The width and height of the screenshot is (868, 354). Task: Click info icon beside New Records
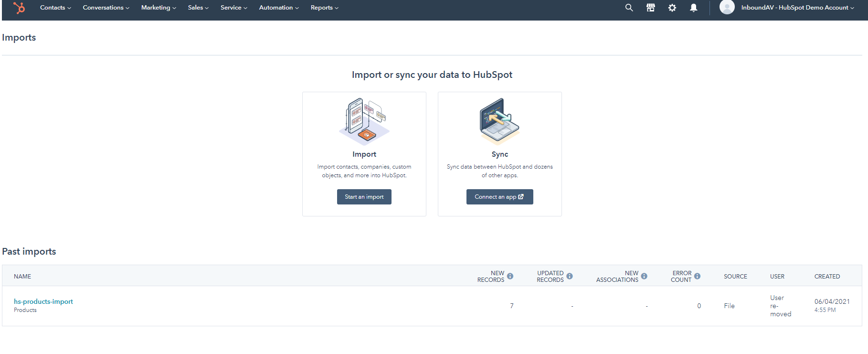[510, 276]
